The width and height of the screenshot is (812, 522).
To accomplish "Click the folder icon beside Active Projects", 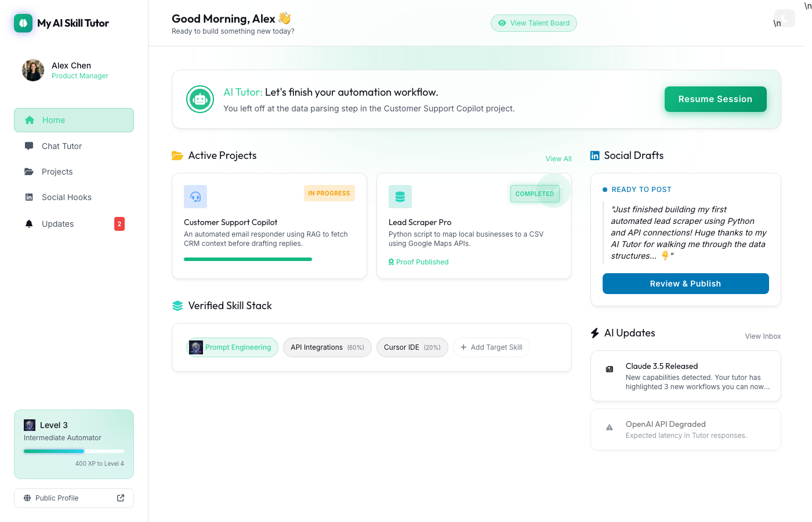I will click(x=177, y=155).
